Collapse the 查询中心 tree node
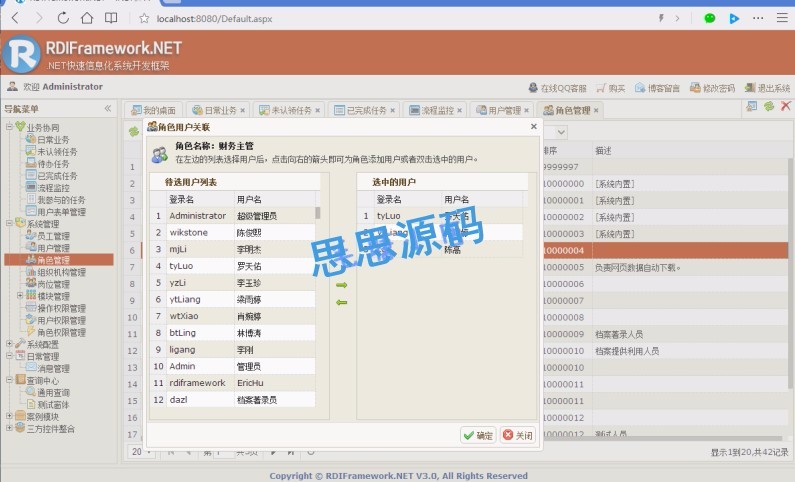 pyautogui.click(x=9, y=380)
